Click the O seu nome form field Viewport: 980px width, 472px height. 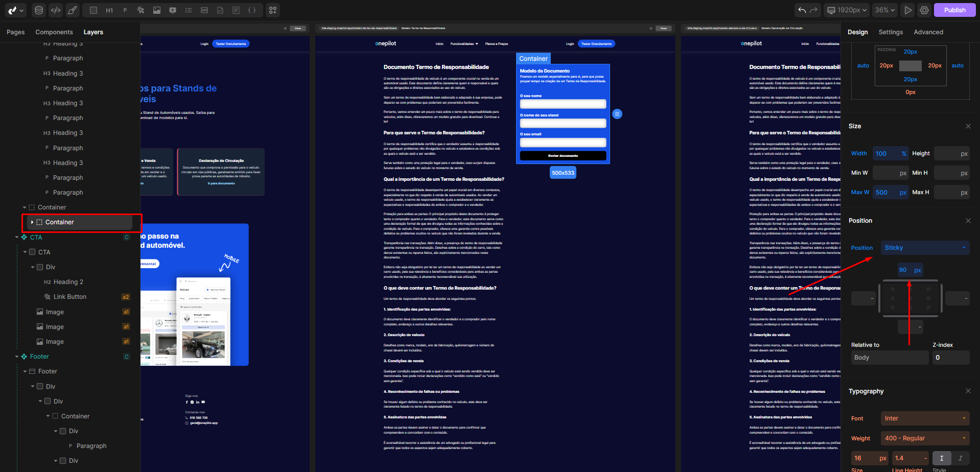coord(563,104)
